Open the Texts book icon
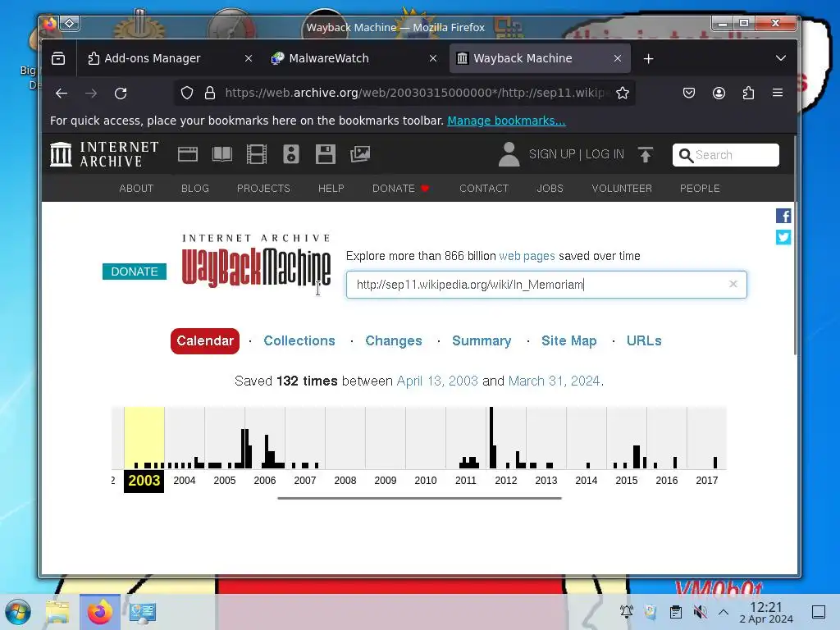This screenshot has width=840, height=630. [221, 154]
